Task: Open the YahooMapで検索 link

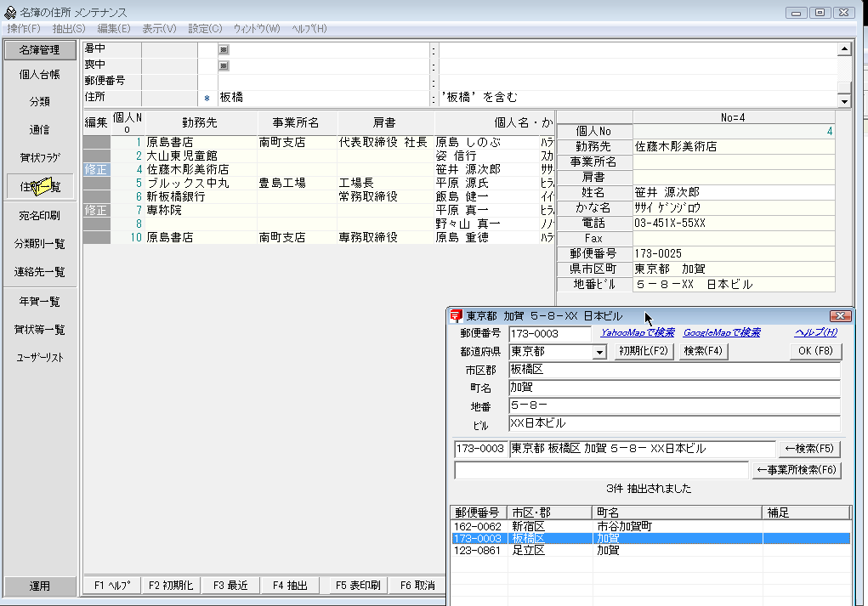Action: (x=637, y=332)
